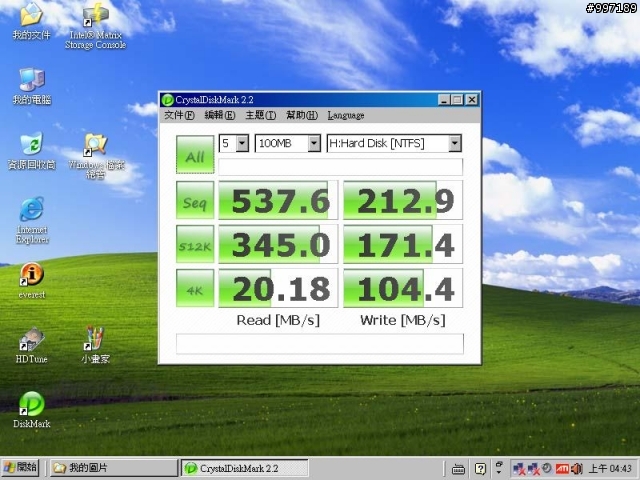Click the Write [MB/s] column label
Screen dimensions: 640x480
403,320
